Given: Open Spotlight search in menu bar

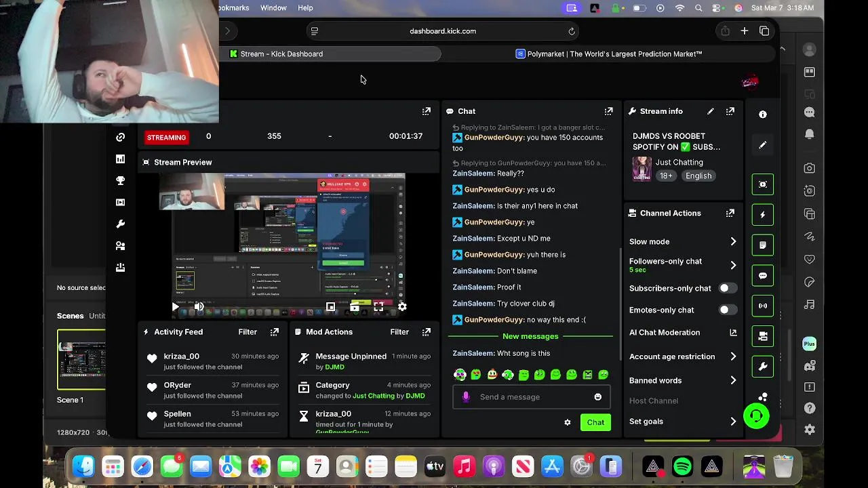Looking at the screenshot, I should click(698, 8).
